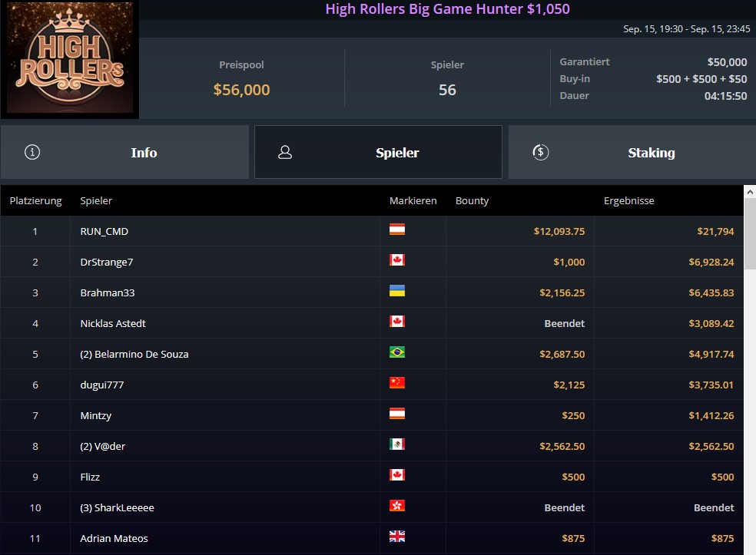Sort by Ergebnisse column header
Screen dimensions: 756x555
click(x=628, y=201)
